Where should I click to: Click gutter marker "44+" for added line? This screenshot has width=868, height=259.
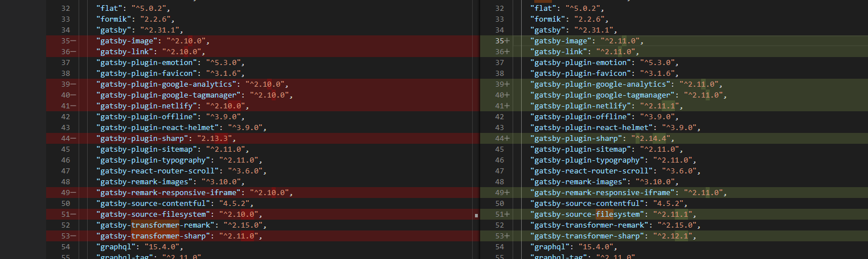[502, 139]
